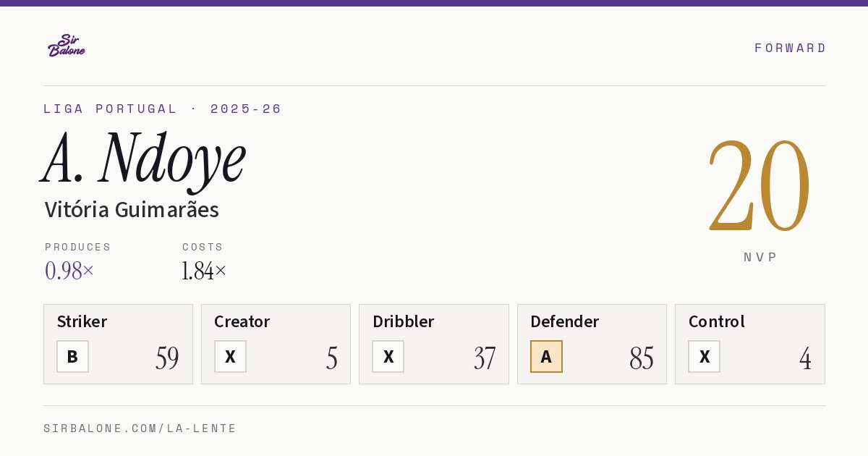The image size is (868, 456).
Task: Click the PRODUCES label
Action: tap(78, 247)
